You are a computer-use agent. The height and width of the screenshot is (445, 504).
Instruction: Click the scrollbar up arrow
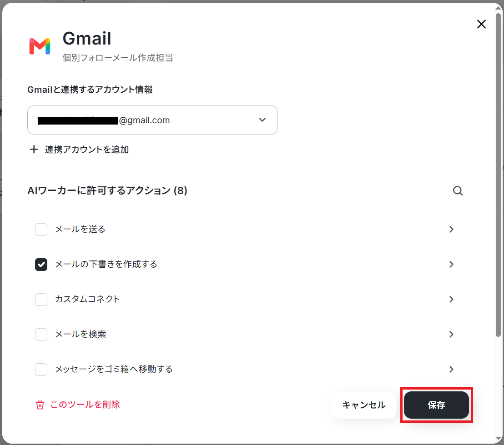click(498, 8)
